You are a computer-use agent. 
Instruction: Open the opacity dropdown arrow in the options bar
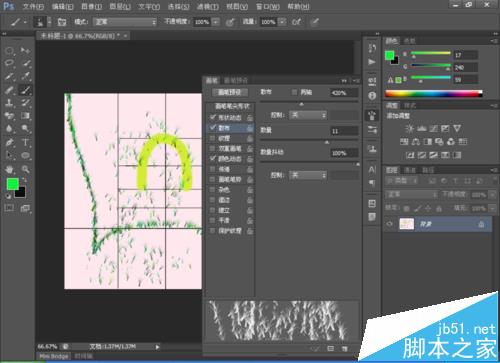(216, 22)
